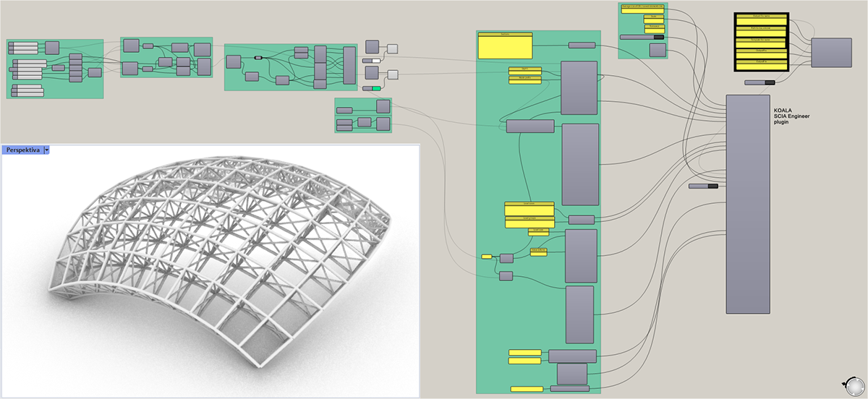Click the gray component right of black-bordered panels

click(831, 53)
